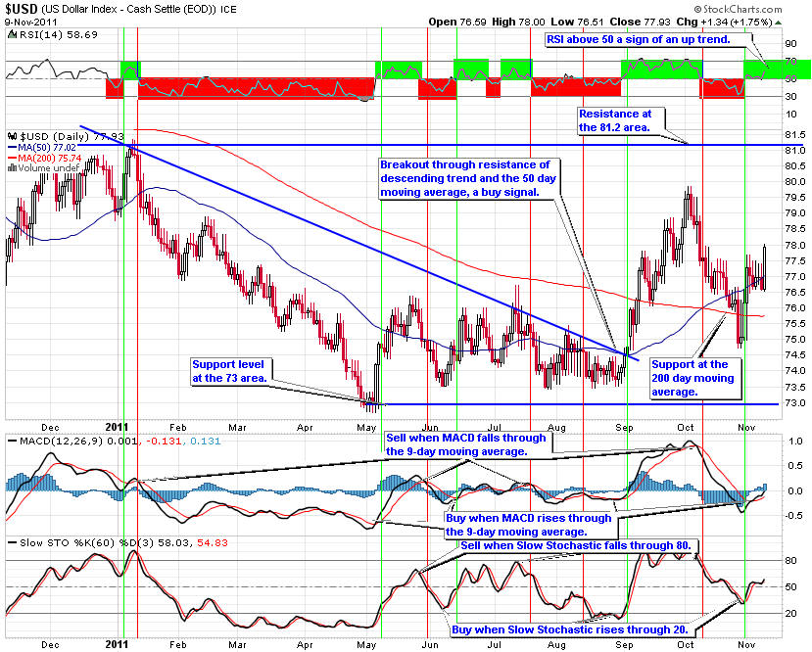Click the 'Sell when MACD falls' annotation
The image size is (812, 652).
pos(468,445)
